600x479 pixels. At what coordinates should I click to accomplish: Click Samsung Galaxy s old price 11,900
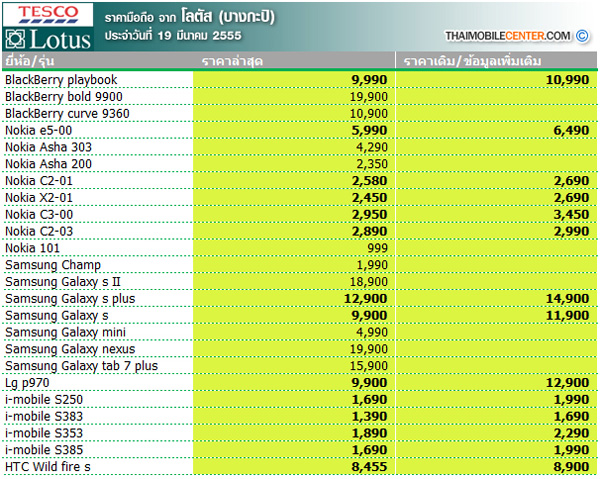(567, 316)
